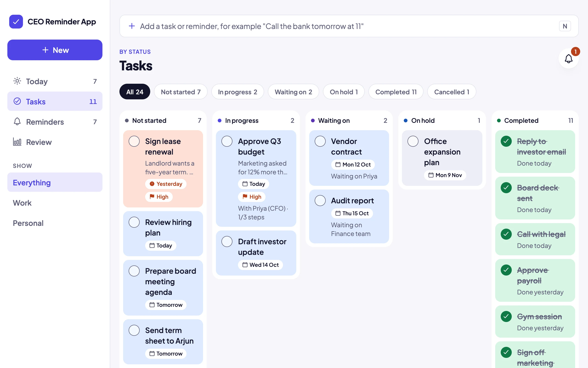Uncheck the Call with legal task
Image resolution: width=588 pixels, height=368 pixels.
pyautogui.click(x=506, y=234)
